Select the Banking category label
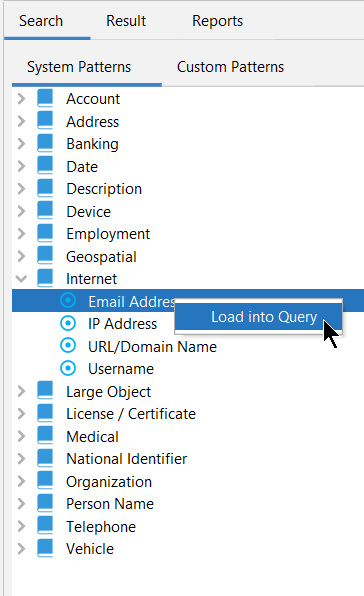 point(92,144)
